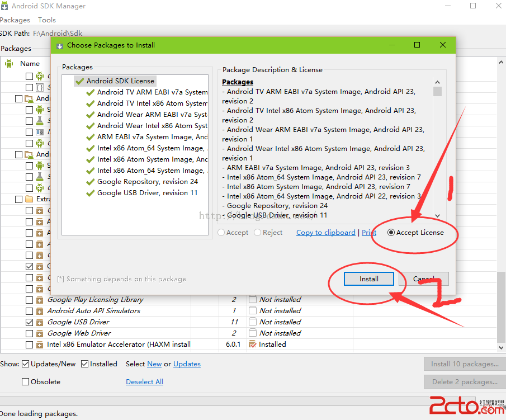The image size is (506, 420).
Task: Click the Android icon in the Name column header
Action: (x=9, y=64)
